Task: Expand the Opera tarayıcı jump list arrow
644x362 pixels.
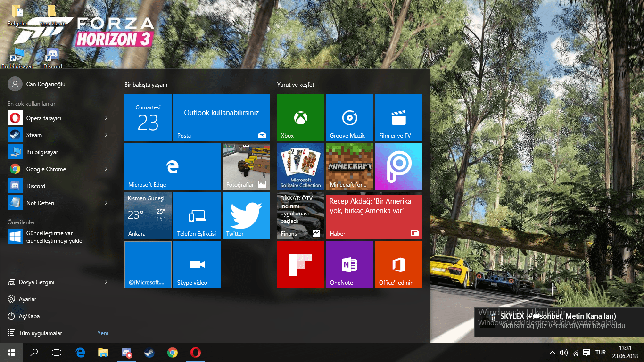Action: click(106, 118)
